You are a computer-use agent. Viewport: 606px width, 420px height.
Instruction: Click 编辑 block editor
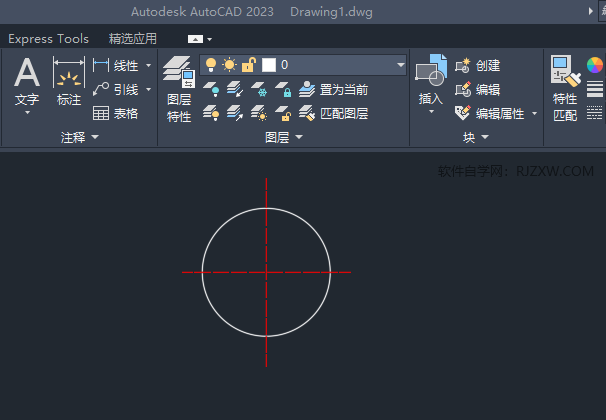coord(478,89)
